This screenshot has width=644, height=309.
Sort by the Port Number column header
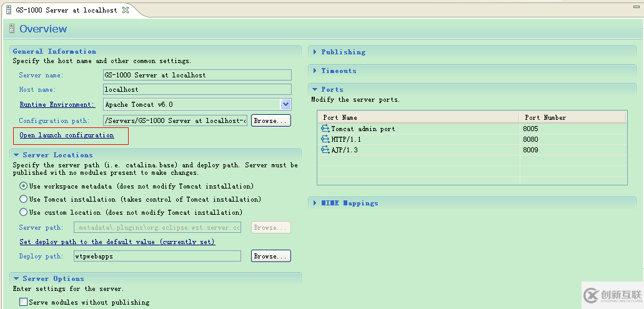click(573, 117)
